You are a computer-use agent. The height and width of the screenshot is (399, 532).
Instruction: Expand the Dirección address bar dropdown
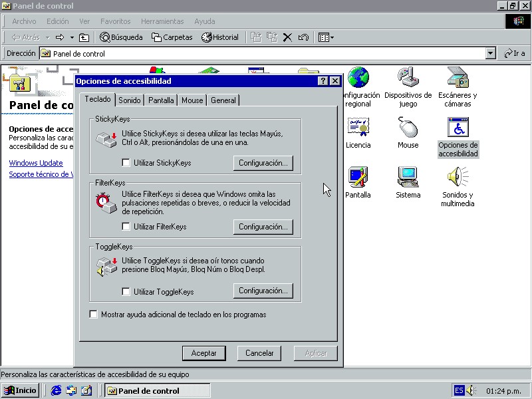[x=490, y=53]
